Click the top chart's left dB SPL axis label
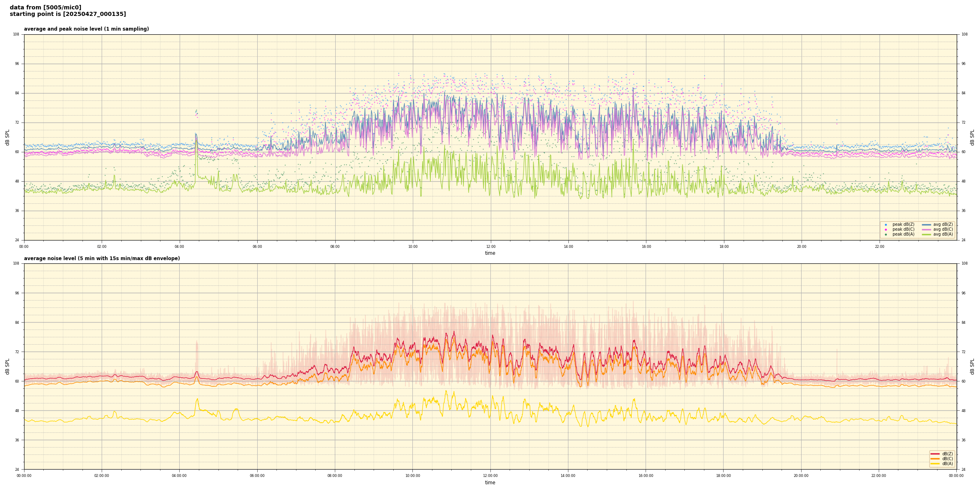The image size is (980, 490). pos(7,137)
